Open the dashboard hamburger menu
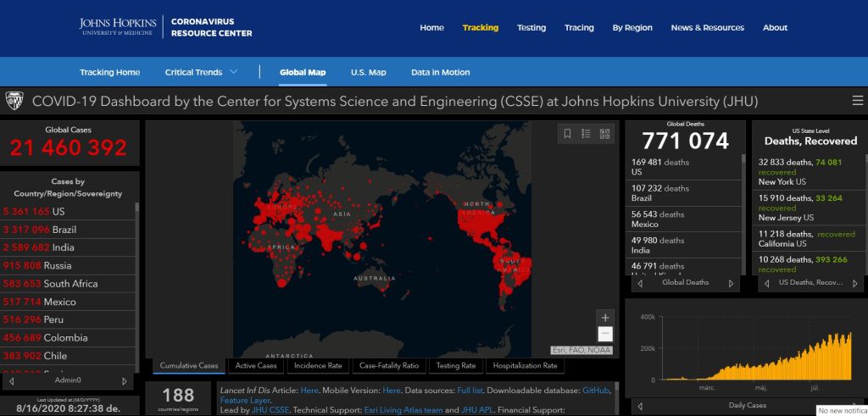Viewport: 868px width, 416px height. (858, 101)
